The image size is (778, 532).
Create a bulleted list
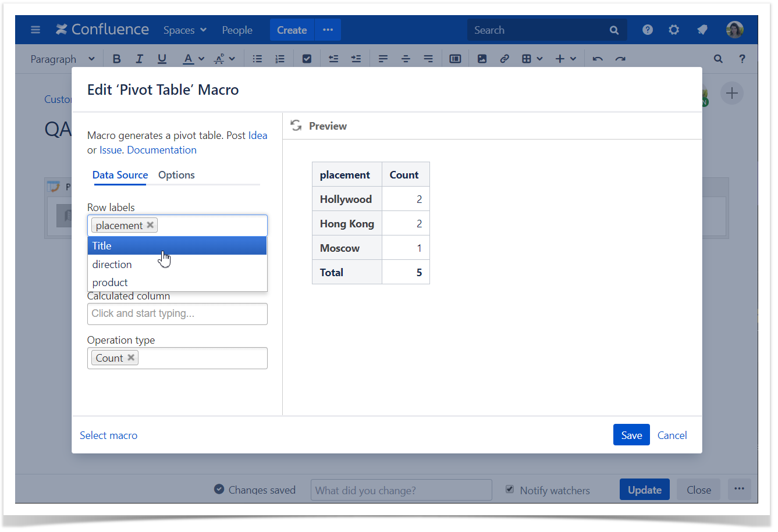click(257, 58)
